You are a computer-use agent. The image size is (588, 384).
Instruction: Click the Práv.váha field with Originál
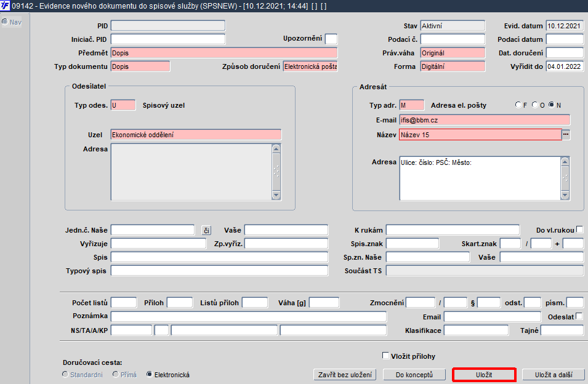tap(453, 53)
